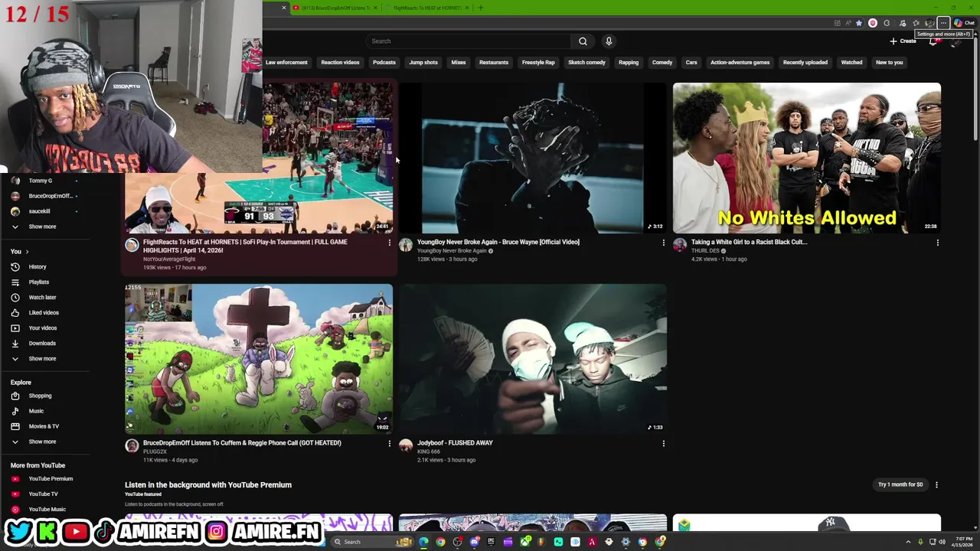Click the favorites star in the address bar
This screenshot has height=551, width=980.
858,23
